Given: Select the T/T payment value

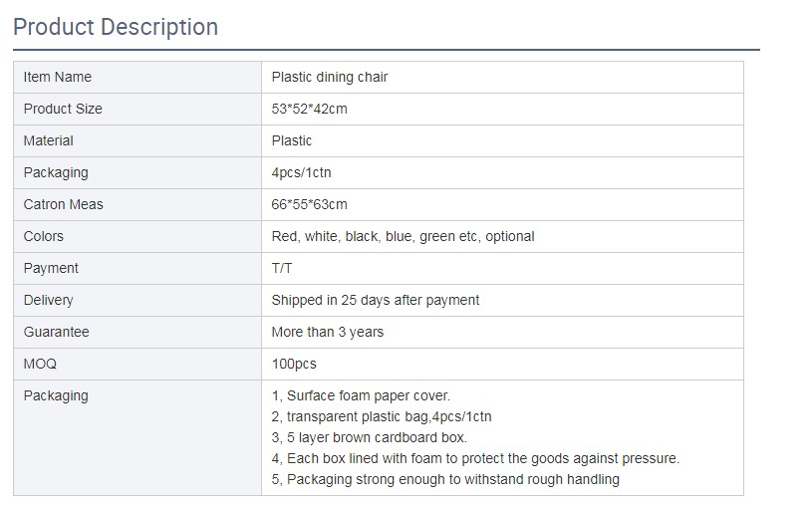Looking at the screenshot, I should [x=282, y=268].
